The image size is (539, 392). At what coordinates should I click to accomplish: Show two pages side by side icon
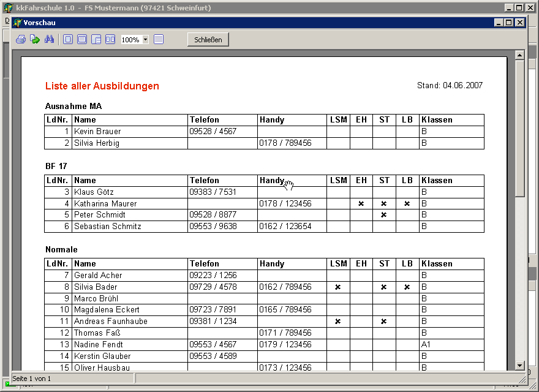tap(110, 40)
